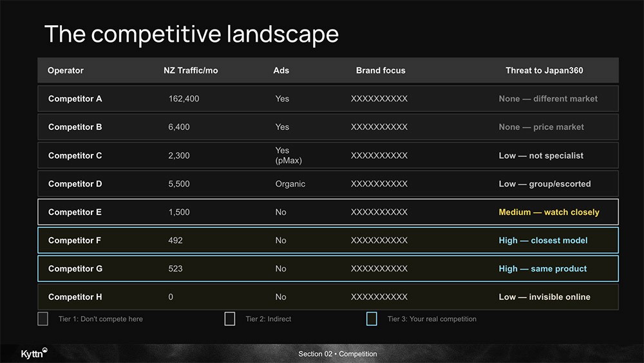Click the traffic value 2,300
This screenshot has width=644, height=363.
[178, 156]
